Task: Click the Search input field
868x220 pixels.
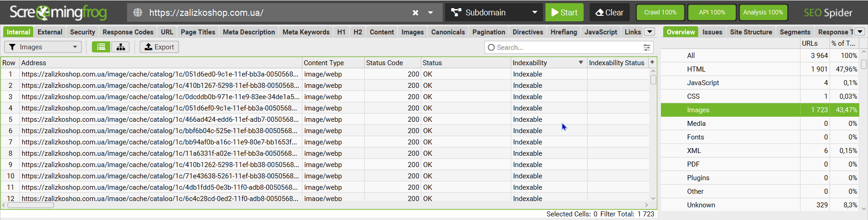Action: (x=565, y=48)
